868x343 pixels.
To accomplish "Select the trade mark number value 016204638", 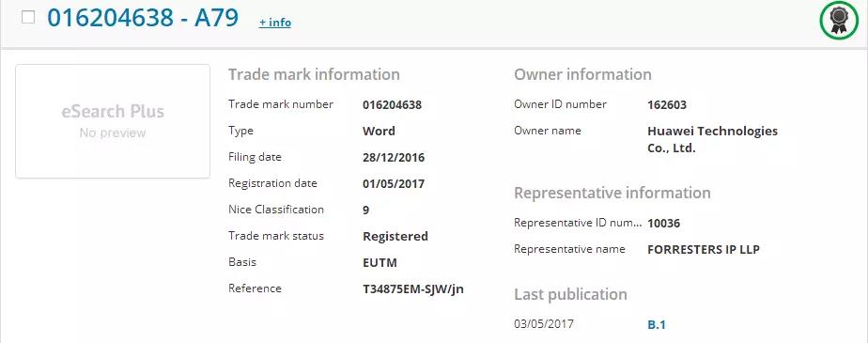I will coord(392,104).
